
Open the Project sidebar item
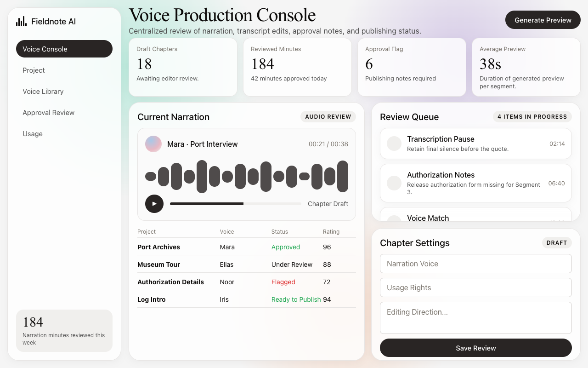click(64, 70)
